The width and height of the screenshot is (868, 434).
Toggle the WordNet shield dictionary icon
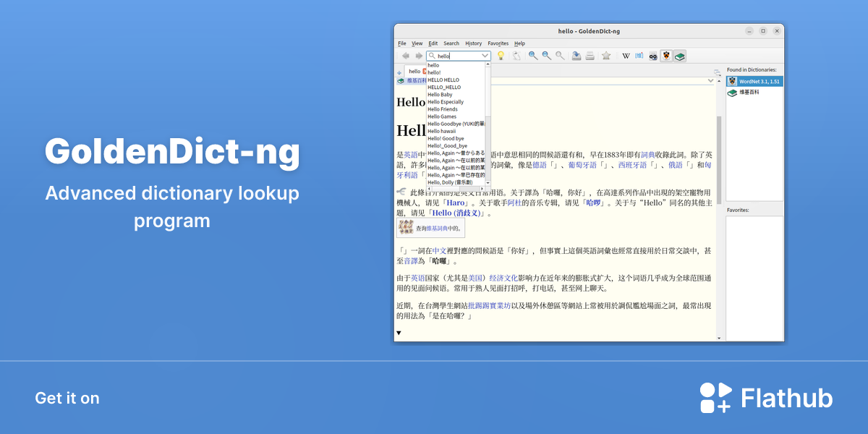(666, 56)
